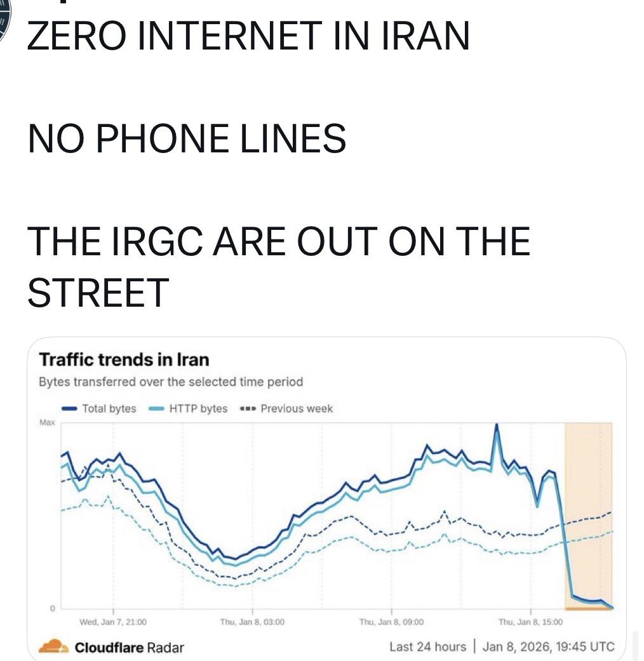This screenshot has width=644, height=661.
Task: Click the Cloudflare orange cloud logo
Action: (x=53, y=646)
